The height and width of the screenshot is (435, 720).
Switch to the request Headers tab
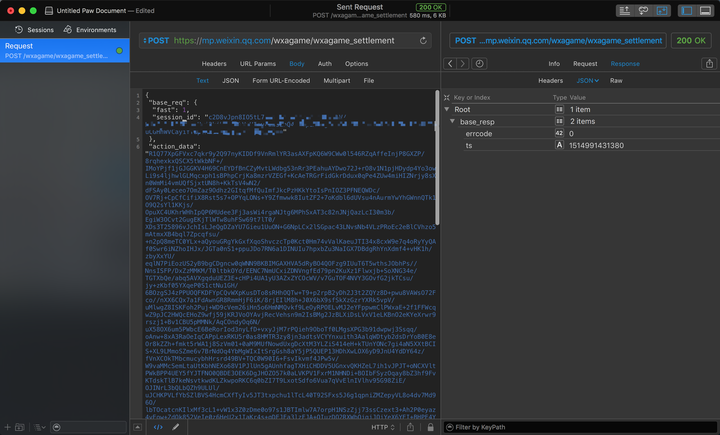pyautogui.click(x=214, y=63)
